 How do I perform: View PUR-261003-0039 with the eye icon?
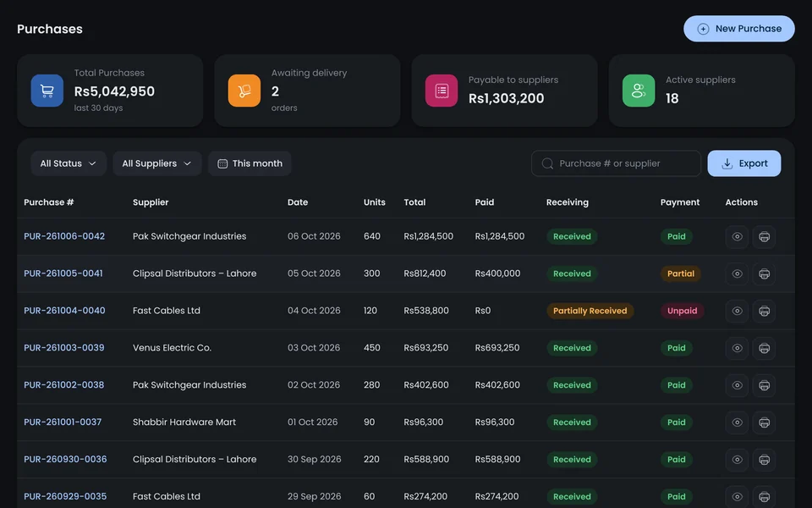[x=737, y=348]
